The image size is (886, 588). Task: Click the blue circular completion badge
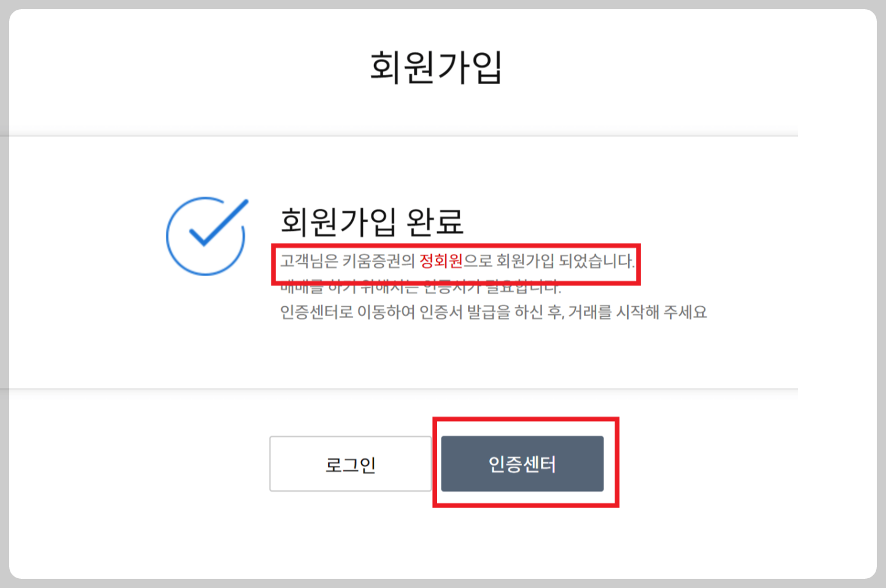pos(205,236)
